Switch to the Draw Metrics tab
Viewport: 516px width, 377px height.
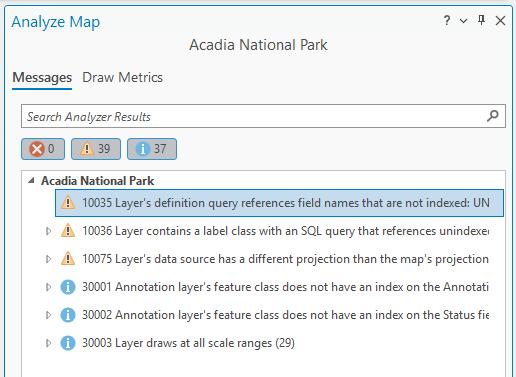pos(122,78)
